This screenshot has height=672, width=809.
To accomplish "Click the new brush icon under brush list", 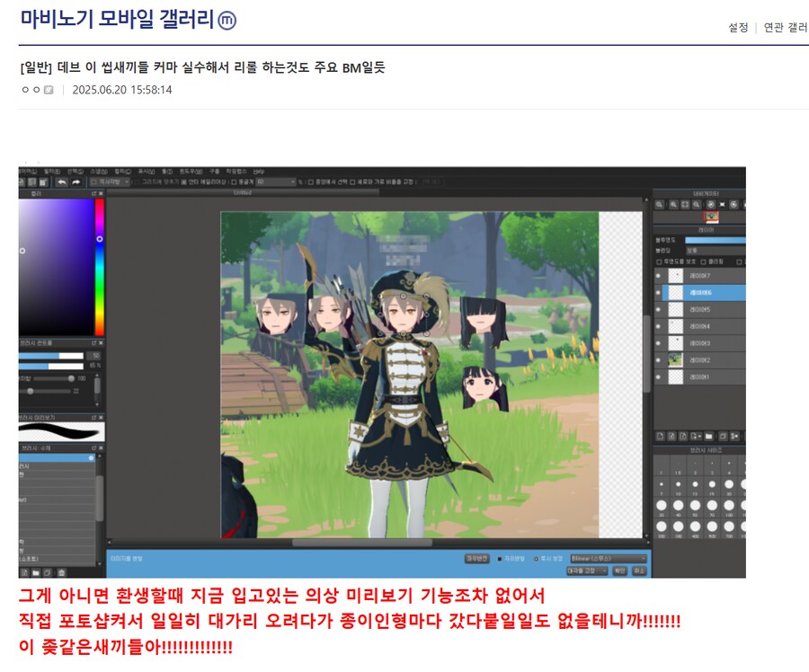I will [x=24, y=572].
